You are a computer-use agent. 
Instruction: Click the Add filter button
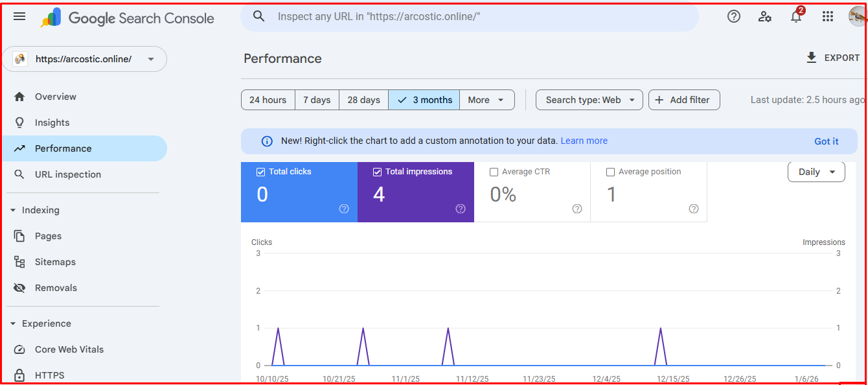[683, 100]
